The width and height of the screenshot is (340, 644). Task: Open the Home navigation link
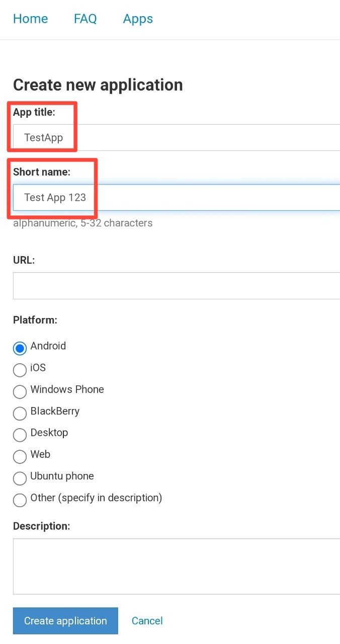(x=30, y=19)
